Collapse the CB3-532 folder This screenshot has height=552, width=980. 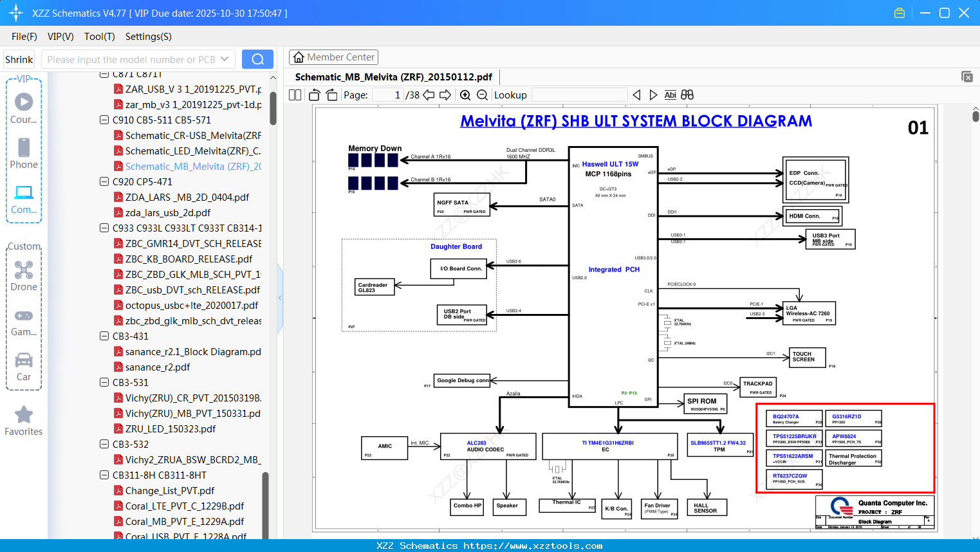[x=104, y=445]
